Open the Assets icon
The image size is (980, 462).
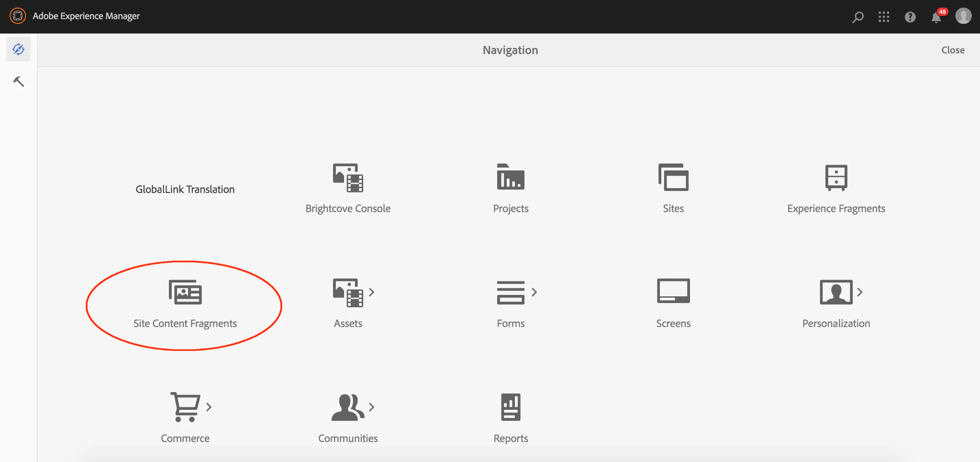[348, 293]
